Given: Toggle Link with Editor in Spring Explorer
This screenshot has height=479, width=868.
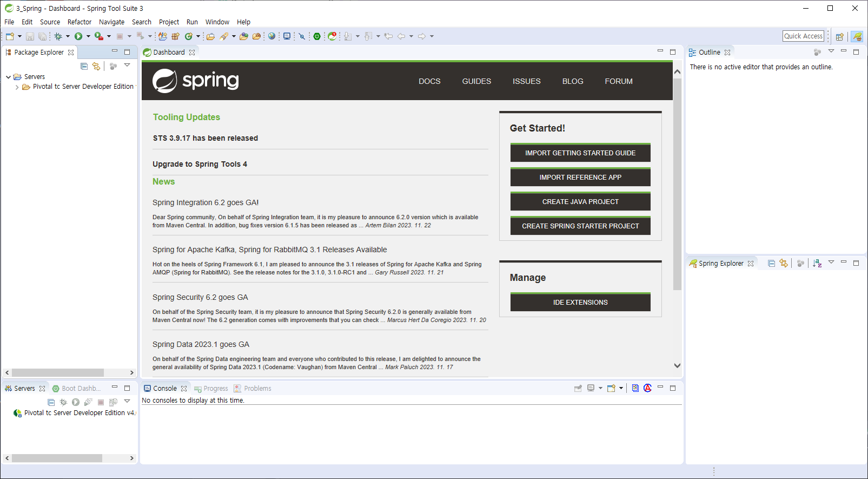Looking at the screenshot, I should coord(784,263).
